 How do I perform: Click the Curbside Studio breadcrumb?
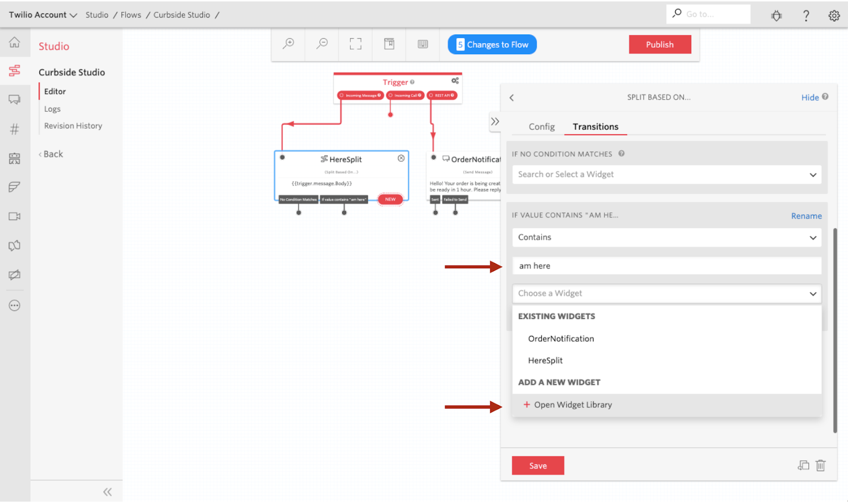(182, 15)
